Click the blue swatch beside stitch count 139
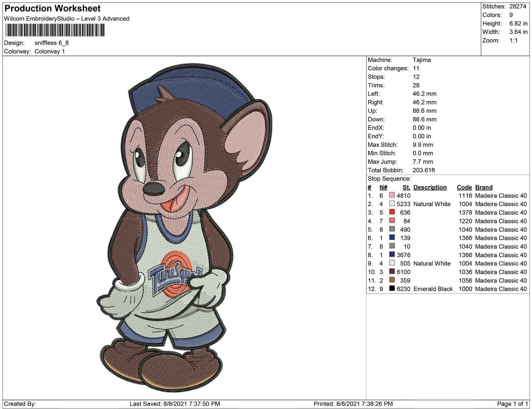Viewport: 532px width, 409px height. point(392,238)
